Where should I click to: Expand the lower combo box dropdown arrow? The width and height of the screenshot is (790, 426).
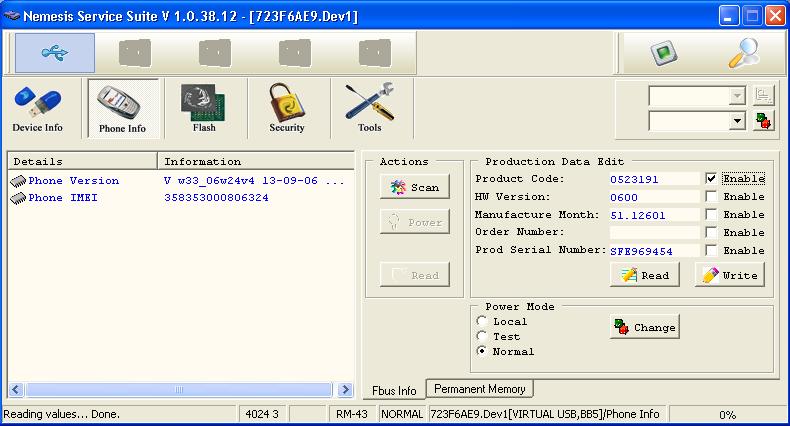click(x=738, y=121)
